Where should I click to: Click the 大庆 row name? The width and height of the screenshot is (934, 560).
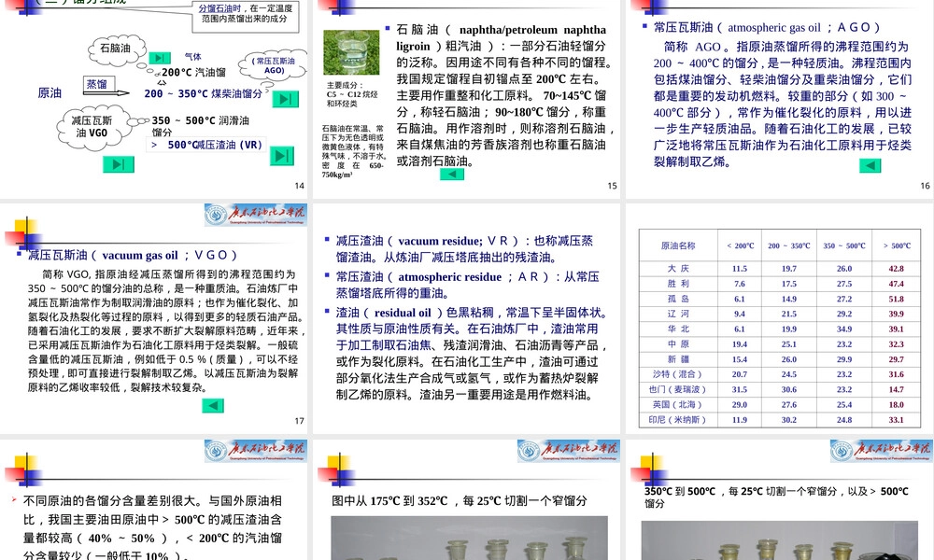pos(678,269)
